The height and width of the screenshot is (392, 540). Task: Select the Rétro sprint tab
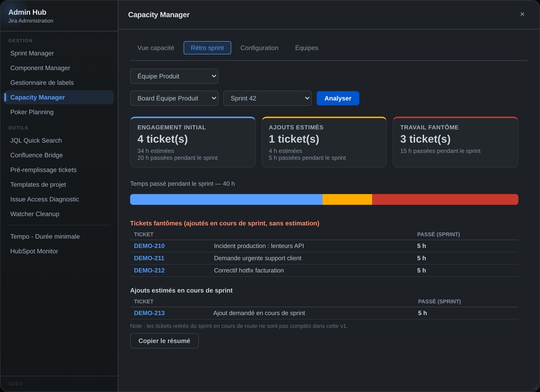[207, 48]
